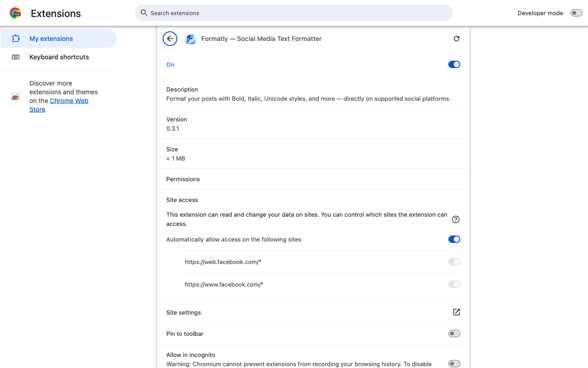Image resolution: width=588 pixels, height=368 pixels.
Task: Click the back arrow to extensions list
Action: click(x=170, y=39)
